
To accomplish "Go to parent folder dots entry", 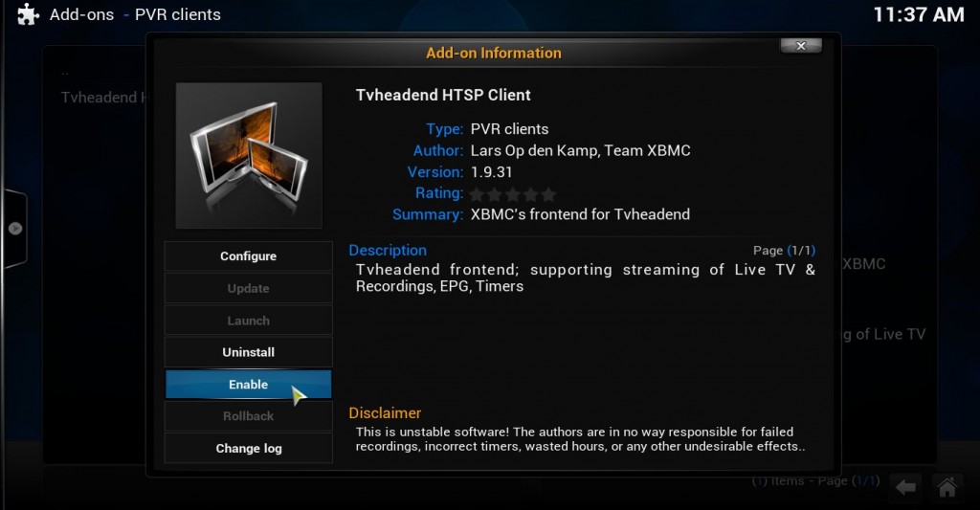I will [65, 75].
